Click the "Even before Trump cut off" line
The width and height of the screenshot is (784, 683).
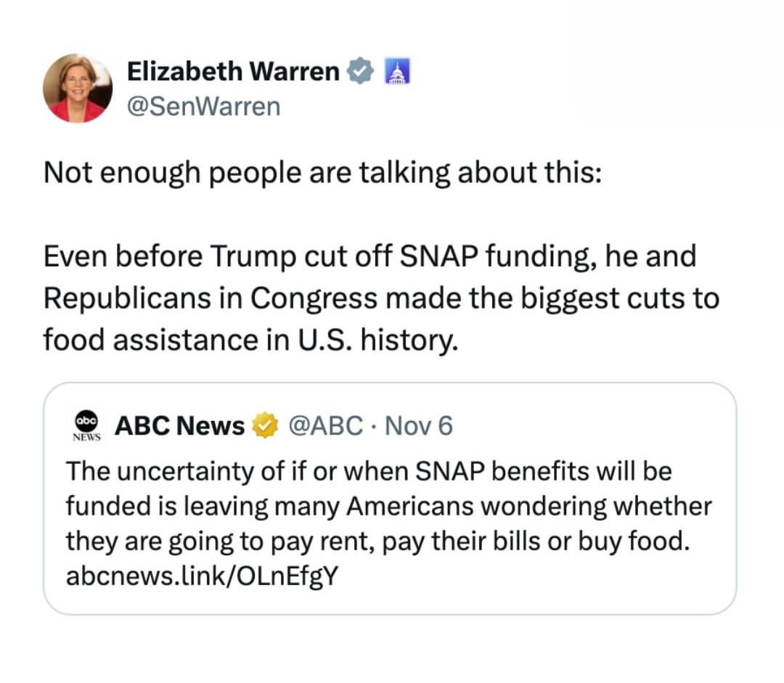point(369,256)
